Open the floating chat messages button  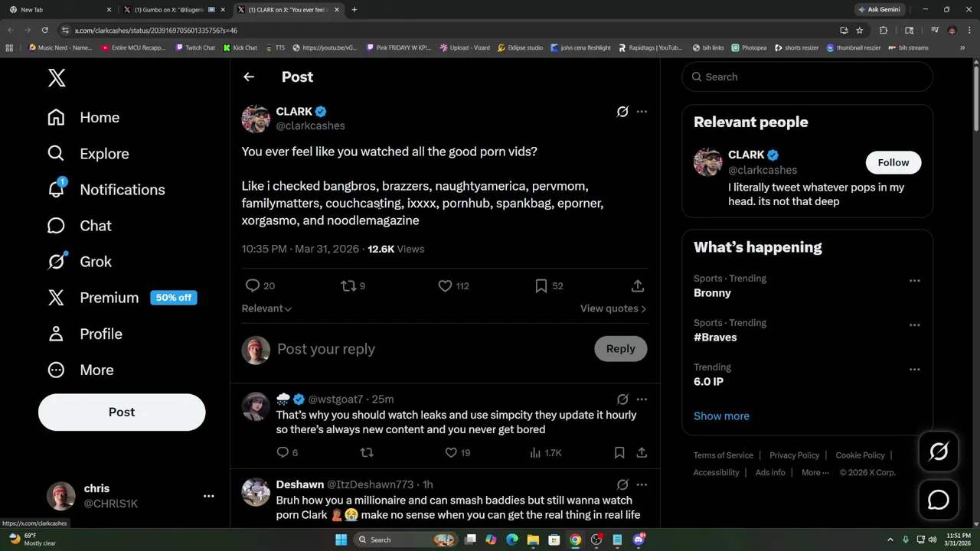pos(938,500)
